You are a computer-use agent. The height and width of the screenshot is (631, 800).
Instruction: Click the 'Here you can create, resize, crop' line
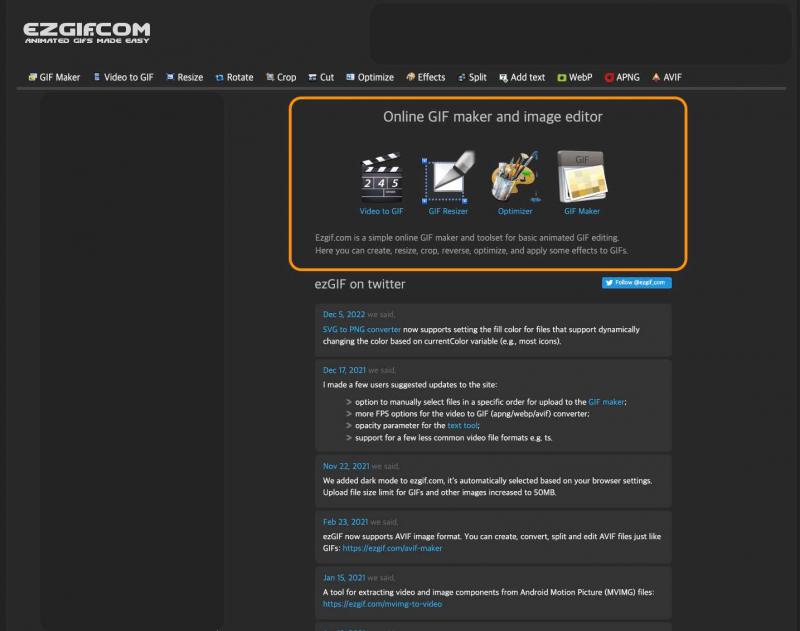coord(471,250)
